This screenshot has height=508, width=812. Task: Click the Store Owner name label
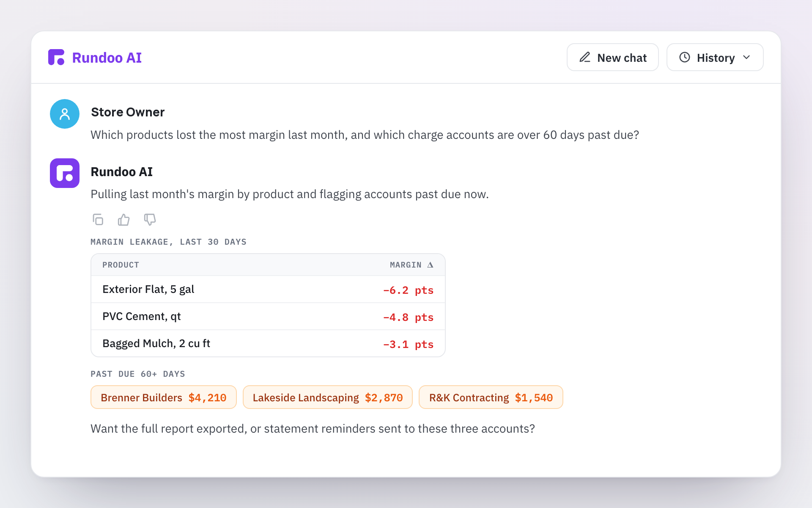click(128, 112)
